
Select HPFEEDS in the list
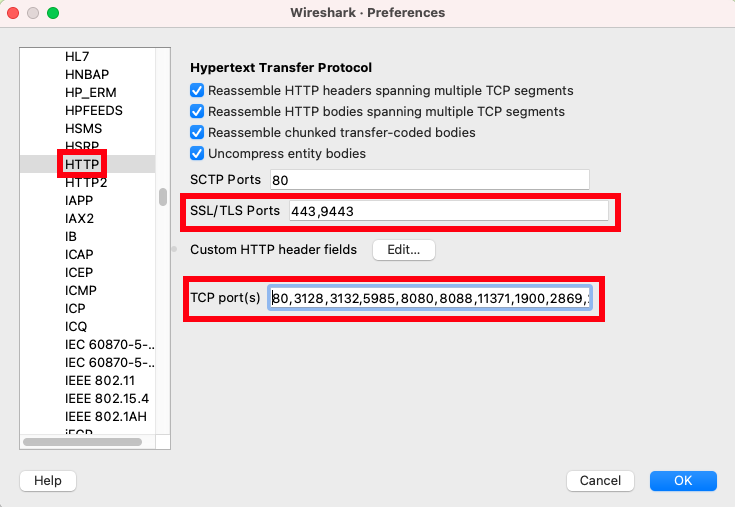(94, 111)
